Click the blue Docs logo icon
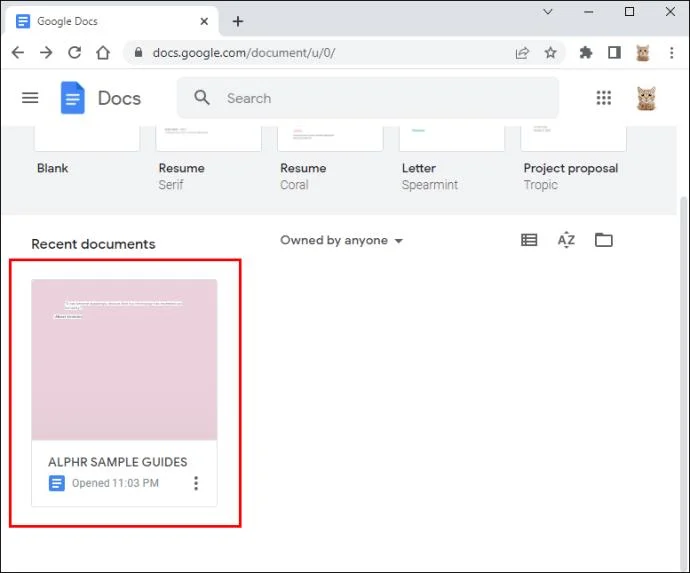Screen dimensions: 690x573 [73, 98]
